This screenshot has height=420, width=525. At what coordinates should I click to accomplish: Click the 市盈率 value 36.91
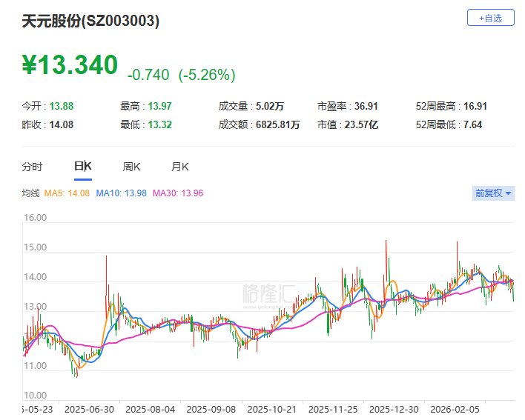click(x=364, y=107)
